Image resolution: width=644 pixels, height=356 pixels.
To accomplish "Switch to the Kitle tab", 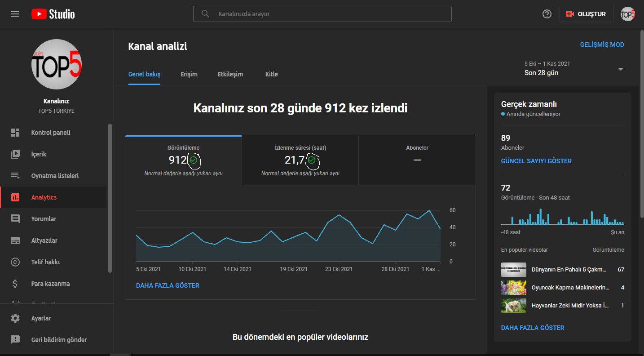I will point(271,74).
